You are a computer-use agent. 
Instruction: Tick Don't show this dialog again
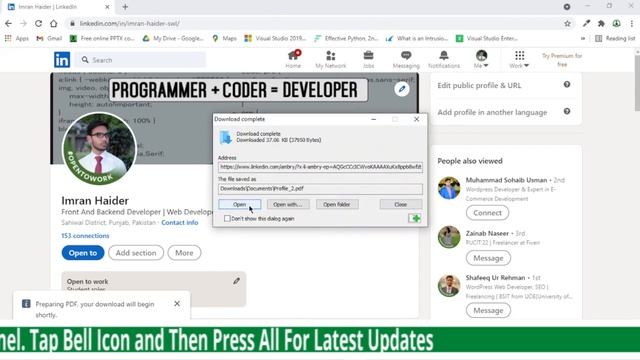click(227, 218)
